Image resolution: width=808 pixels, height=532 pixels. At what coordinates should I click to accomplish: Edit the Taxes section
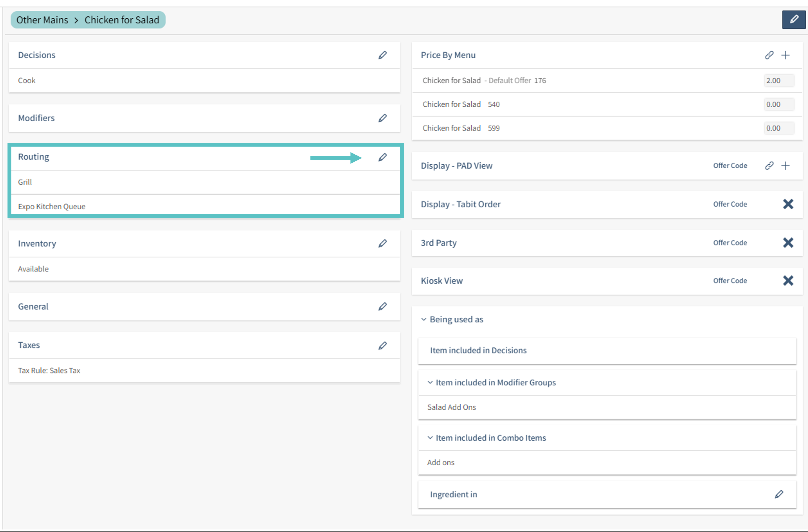[383, 345]
